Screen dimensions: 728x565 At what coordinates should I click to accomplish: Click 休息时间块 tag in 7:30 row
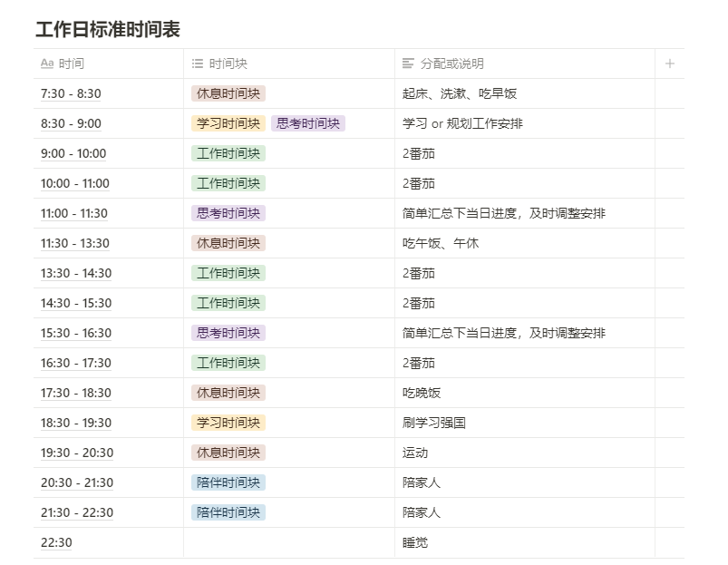pos(228,93)
